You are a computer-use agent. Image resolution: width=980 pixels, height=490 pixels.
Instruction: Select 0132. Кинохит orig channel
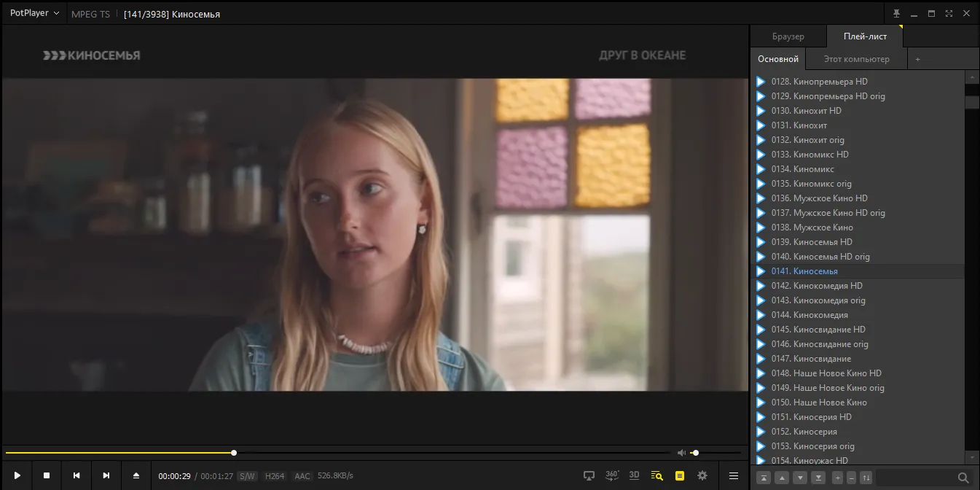tap(858, 140)
